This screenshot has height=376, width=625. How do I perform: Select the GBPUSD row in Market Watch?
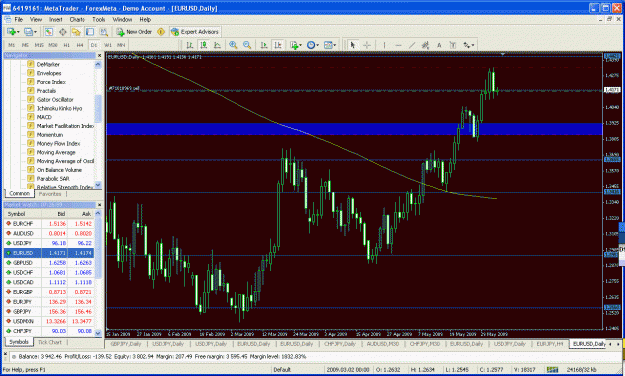click(x=49, y=262)
